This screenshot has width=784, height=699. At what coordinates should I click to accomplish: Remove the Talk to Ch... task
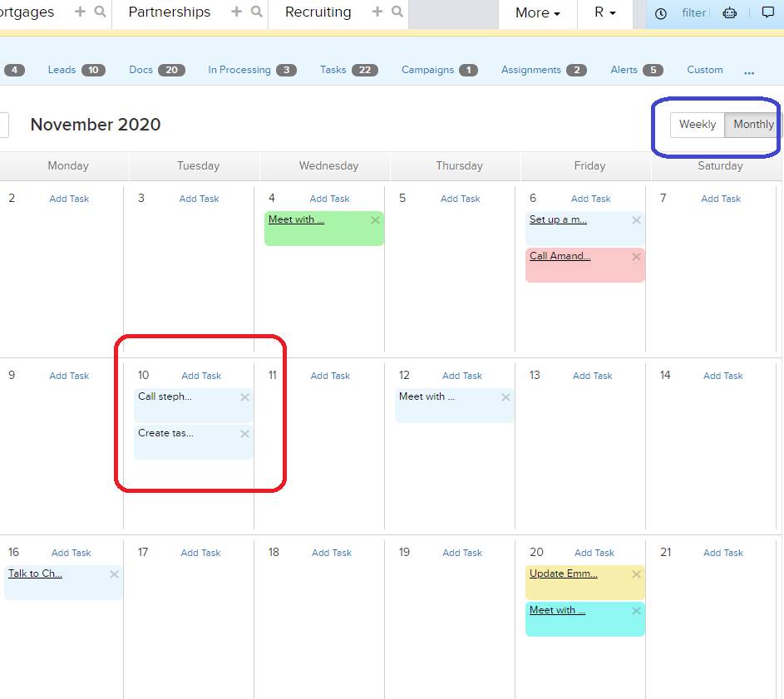(114, 574)
